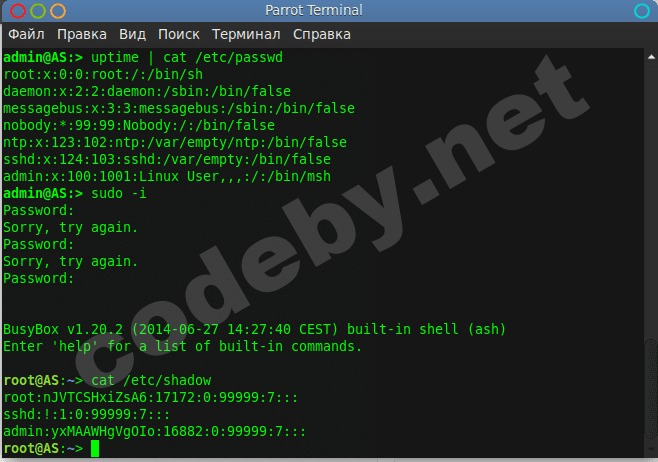
Task: Click the second 'Sorry, try again.' line
Action: 70,261
